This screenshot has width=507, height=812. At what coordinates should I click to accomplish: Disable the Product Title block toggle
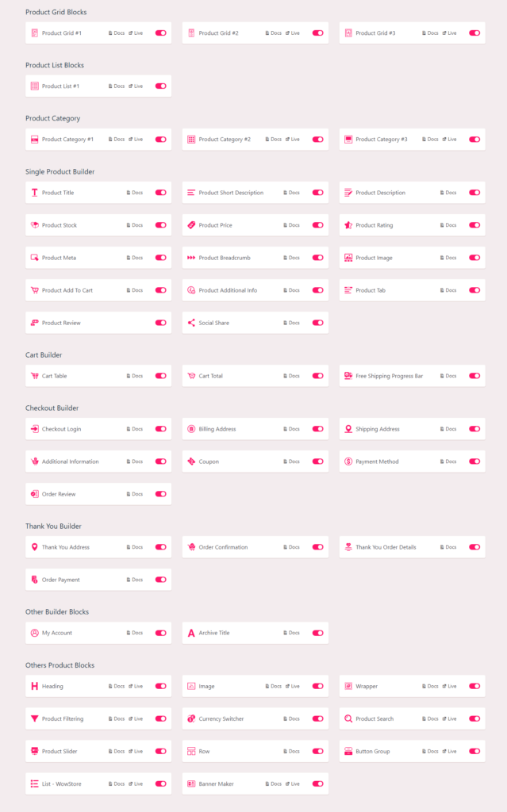(161, 193)
